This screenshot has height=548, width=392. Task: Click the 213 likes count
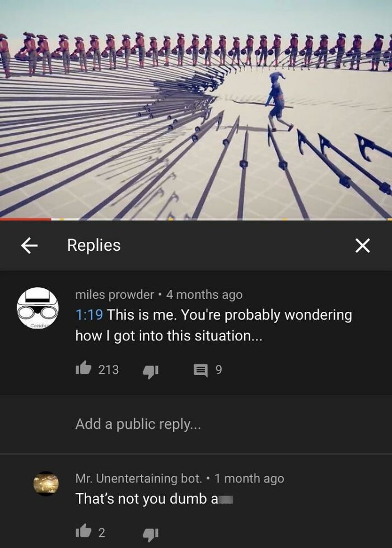point(109,370)
